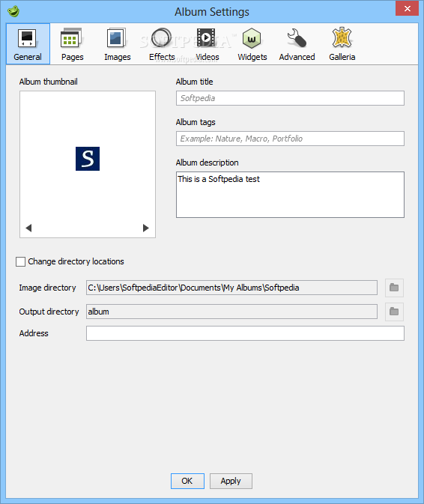This screenshot has width=424, height=504.
Task: Open the Widgets tab
Action: pyautogui.click(x=252, y=43)
